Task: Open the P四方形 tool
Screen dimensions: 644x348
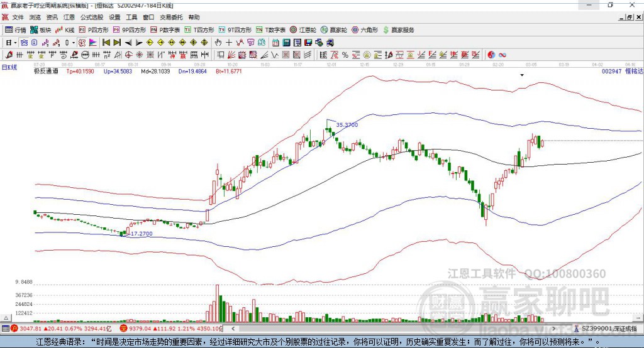Action: pyautogui.click(x=94, y=30)
